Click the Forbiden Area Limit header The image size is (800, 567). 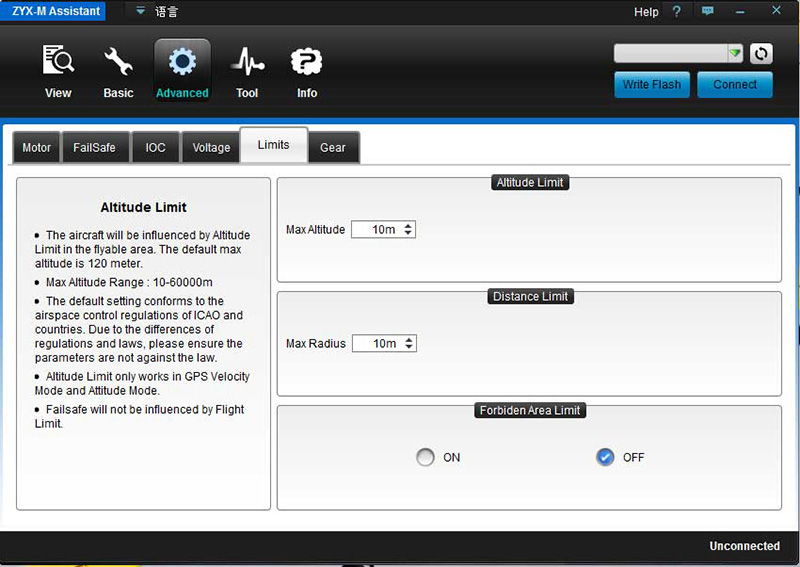530,410
